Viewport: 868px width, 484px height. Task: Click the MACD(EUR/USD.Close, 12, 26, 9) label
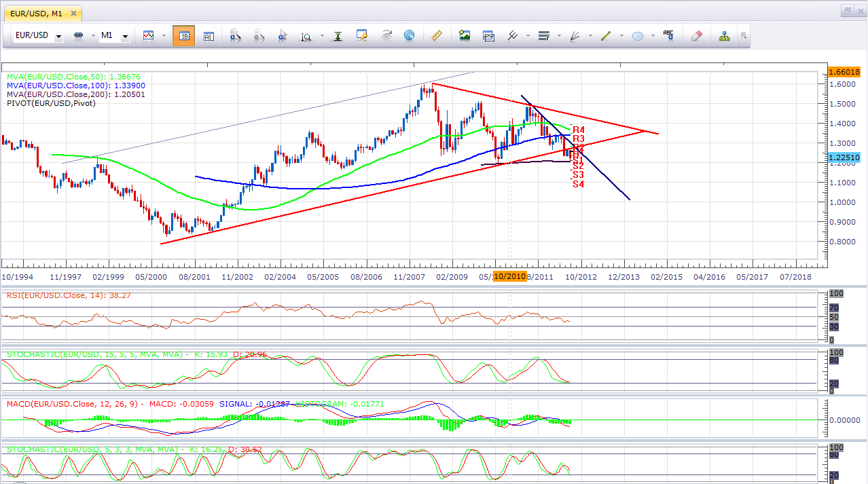[196, 404]
